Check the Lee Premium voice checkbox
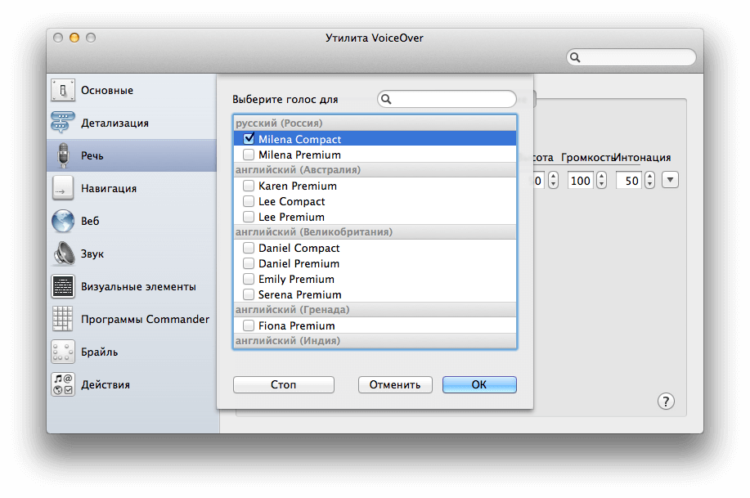 click(x=248, y=217)
